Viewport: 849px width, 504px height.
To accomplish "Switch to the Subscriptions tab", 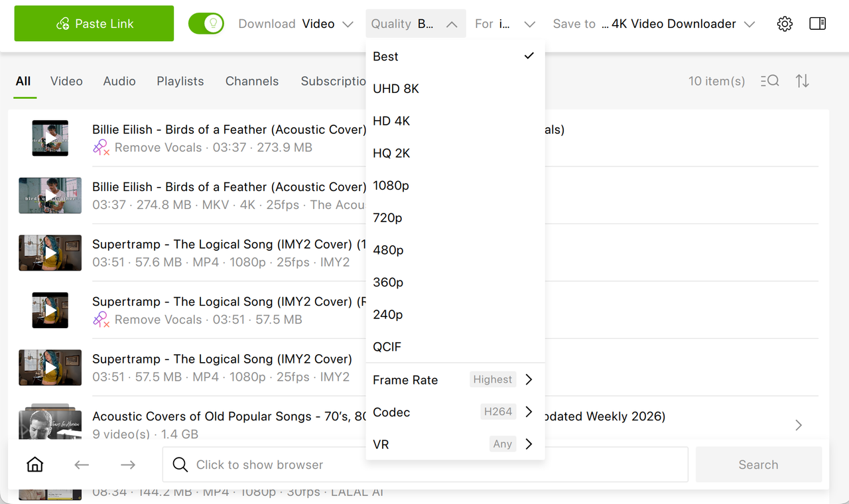I will (x=333, y=81).
